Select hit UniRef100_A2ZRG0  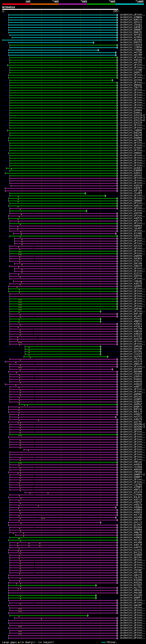coord(131,37)
